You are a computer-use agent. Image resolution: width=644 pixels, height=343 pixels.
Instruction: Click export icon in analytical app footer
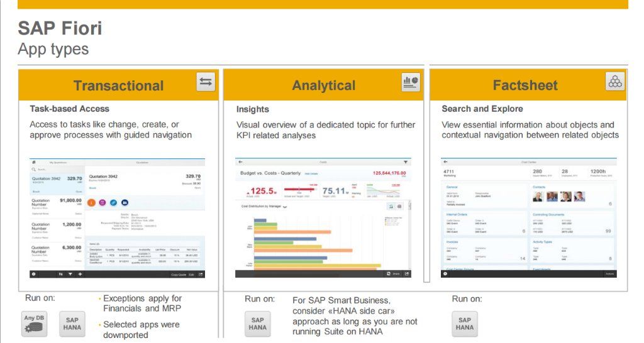pos(407,274)
